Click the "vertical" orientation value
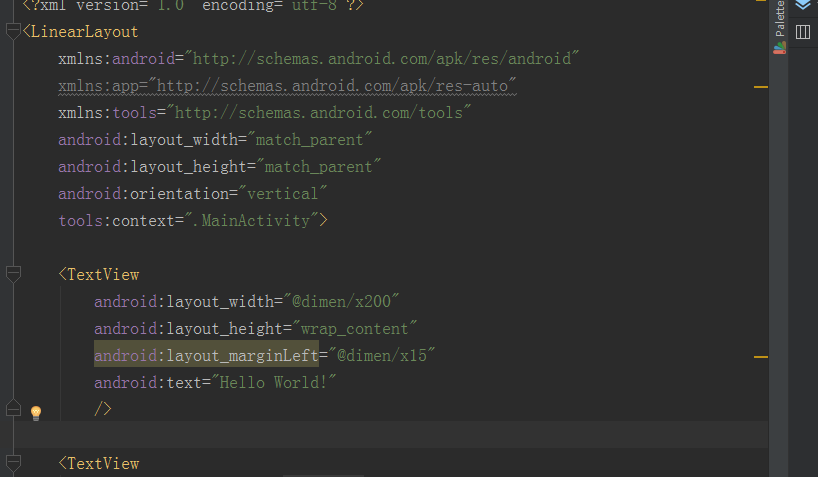The height and width of the screenshot is (477, 818). click(282, 194)
